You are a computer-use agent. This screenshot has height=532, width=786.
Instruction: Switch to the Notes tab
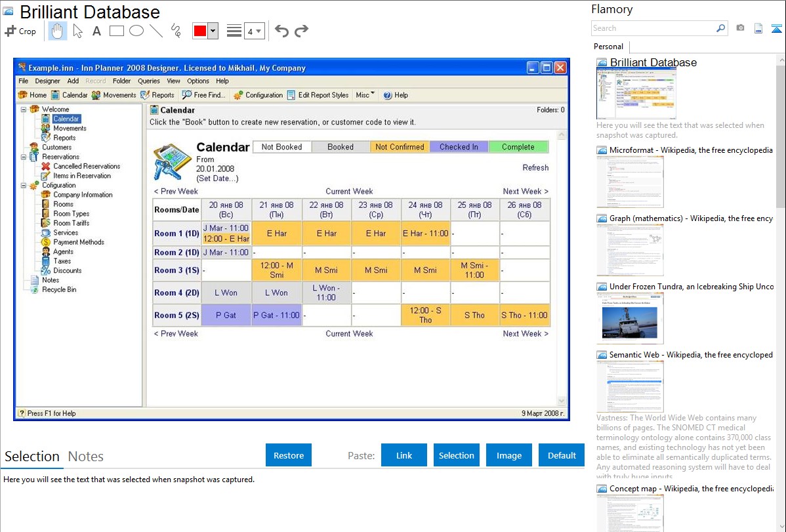[86, 457]
